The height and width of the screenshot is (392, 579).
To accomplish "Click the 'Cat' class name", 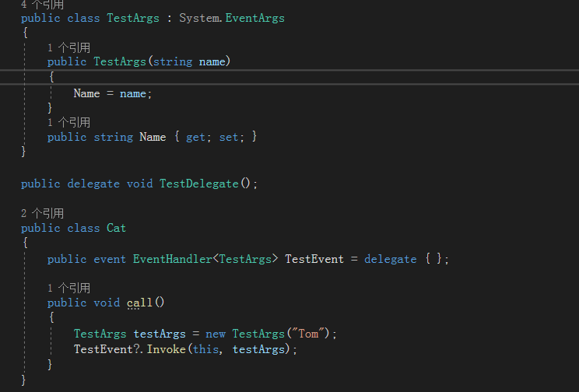I will pyautogui.click(x=116, y=228).
